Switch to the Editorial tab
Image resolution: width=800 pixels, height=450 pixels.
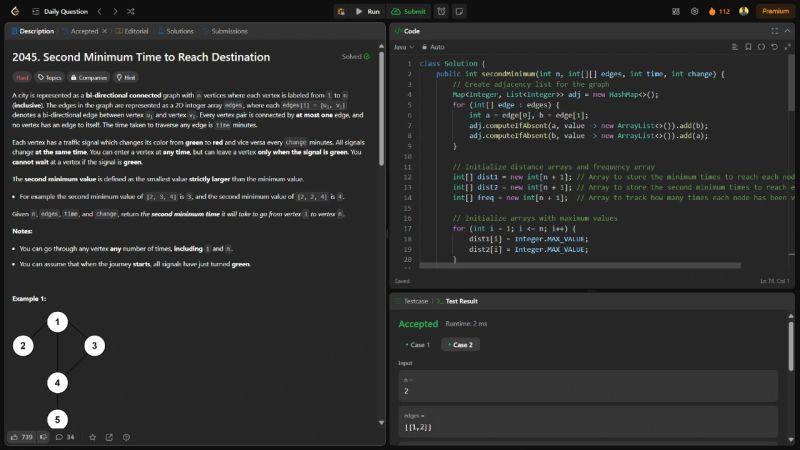point(131,31)
